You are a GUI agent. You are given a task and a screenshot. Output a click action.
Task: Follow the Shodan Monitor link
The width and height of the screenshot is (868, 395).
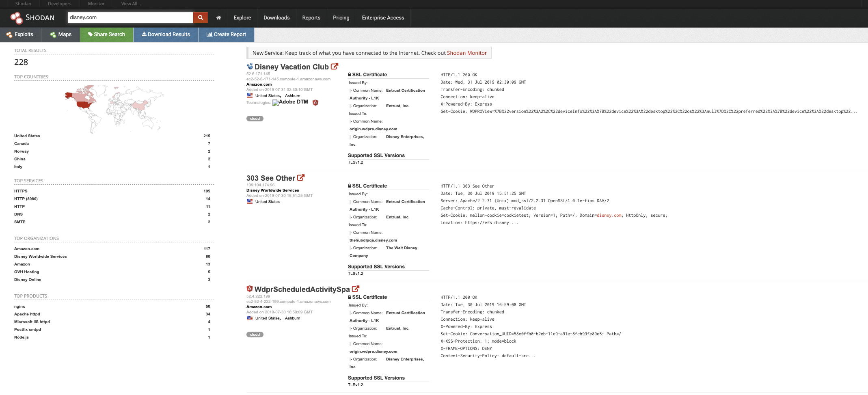[x=466, y=53]
